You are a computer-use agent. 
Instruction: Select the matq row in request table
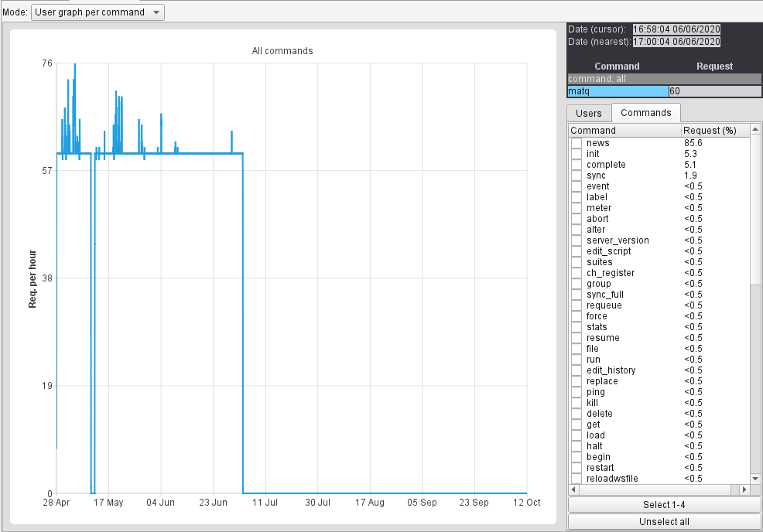(x=618, y=91)
